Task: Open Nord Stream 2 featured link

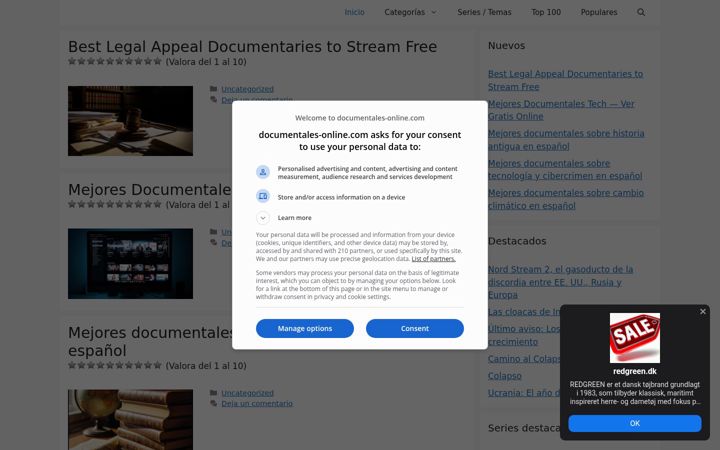Action: click(x=561, y=282)
